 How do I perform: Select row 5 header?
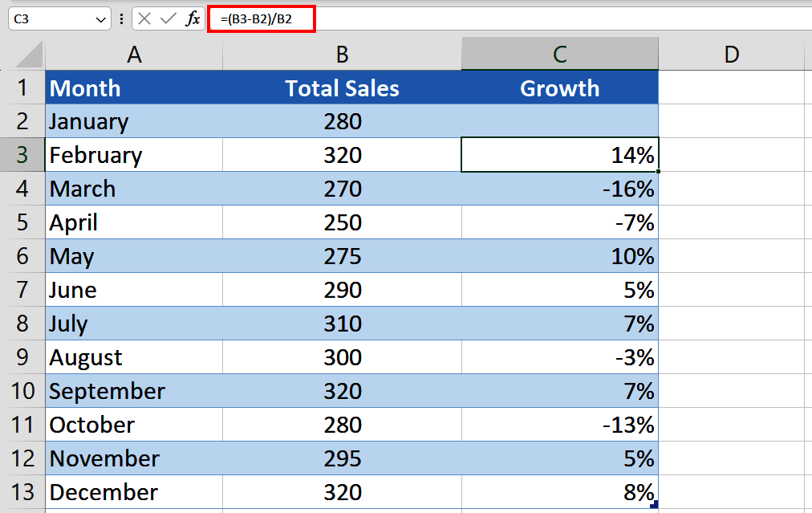coord(22,222)
